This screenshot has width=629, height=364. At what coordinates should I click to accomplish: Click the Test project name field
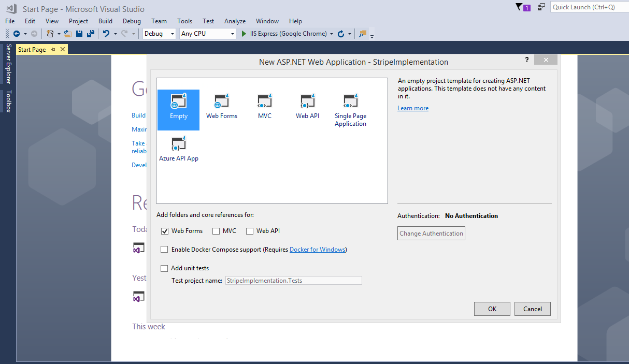[294, 281]
